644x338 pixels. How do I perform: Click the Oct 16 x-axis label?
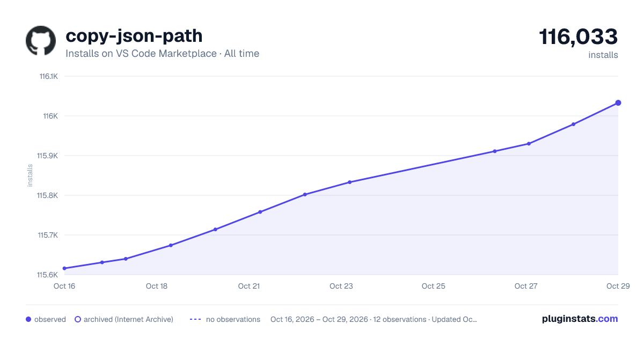64,286
